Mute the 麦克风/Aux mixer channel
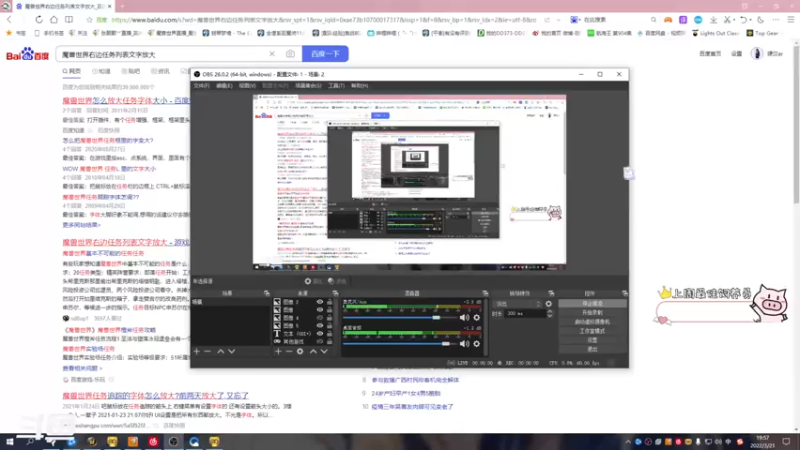Viewport: 800px width, 450px height. (464, 317)
